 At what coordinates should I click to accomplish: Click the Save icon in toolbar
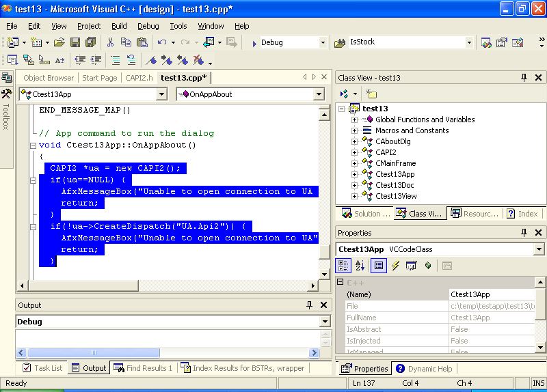click(75, 42)
